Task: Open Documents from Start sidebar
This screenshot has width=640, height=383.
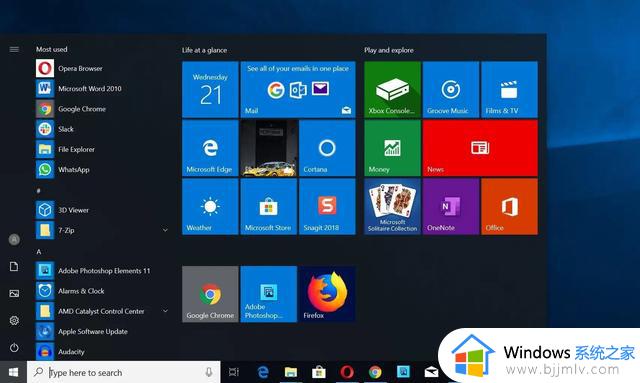Action: (14, 267)
